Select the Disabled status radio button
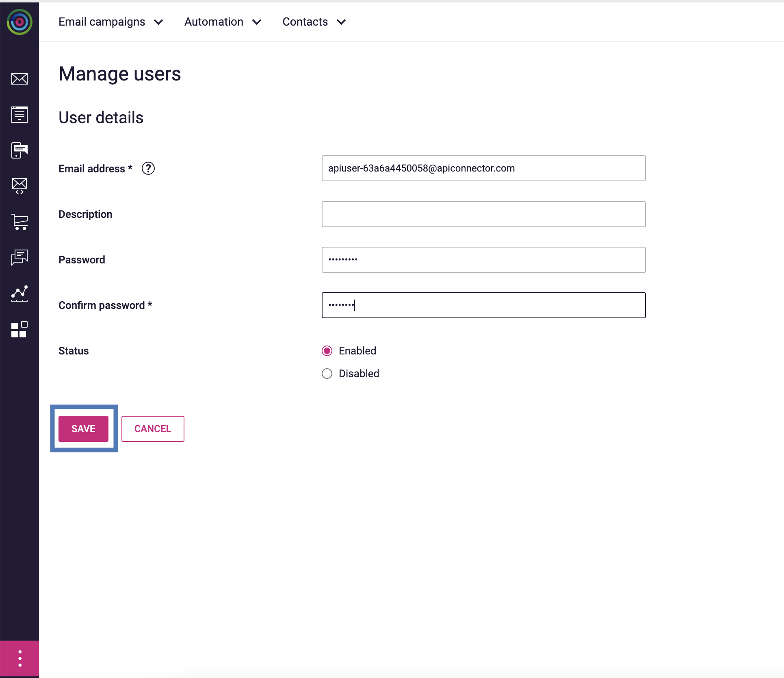The height and width of the screenshot is (678, 784). tap(327, 374)
